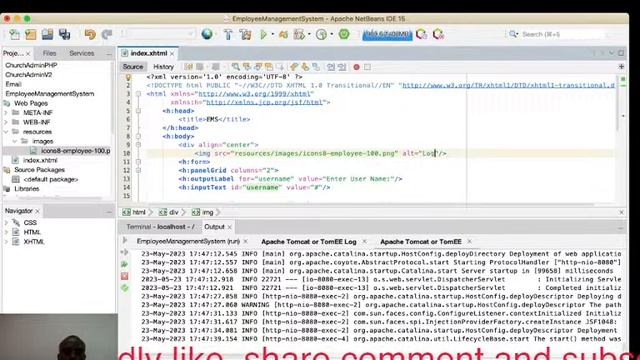Screen dimensions: 640x360
Task: Select the ChurchAdminV2 project
Action: click(29, 75)
